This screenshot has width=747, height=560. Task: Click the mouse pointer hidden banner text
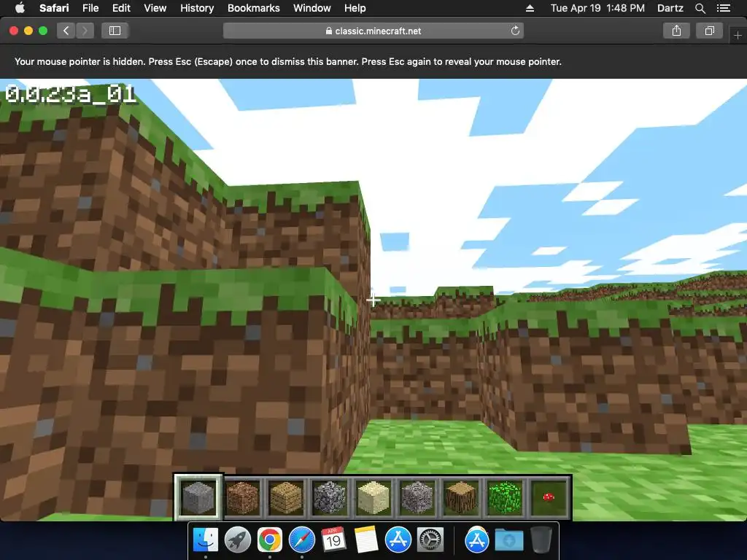tap(287, 61)
